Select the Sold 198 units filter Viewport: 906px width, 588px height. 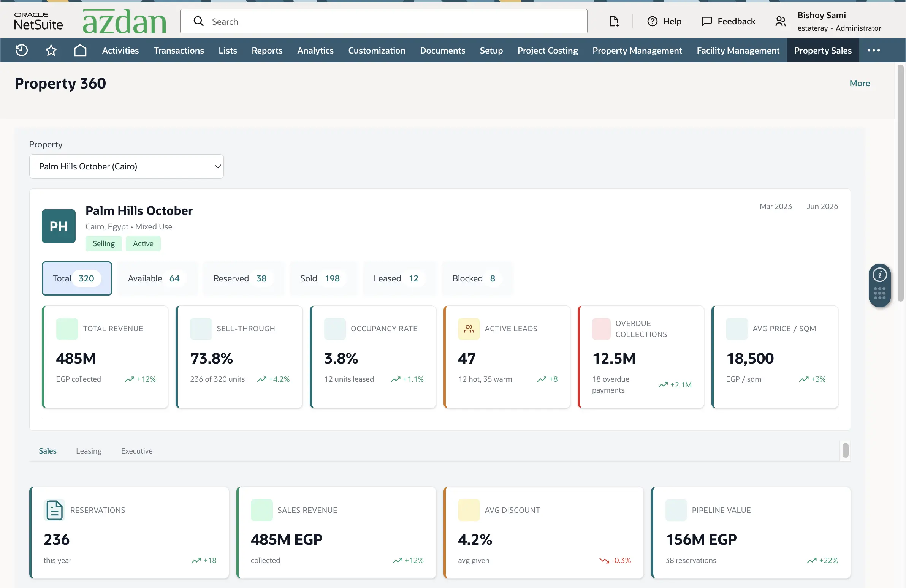pos(323,278)
